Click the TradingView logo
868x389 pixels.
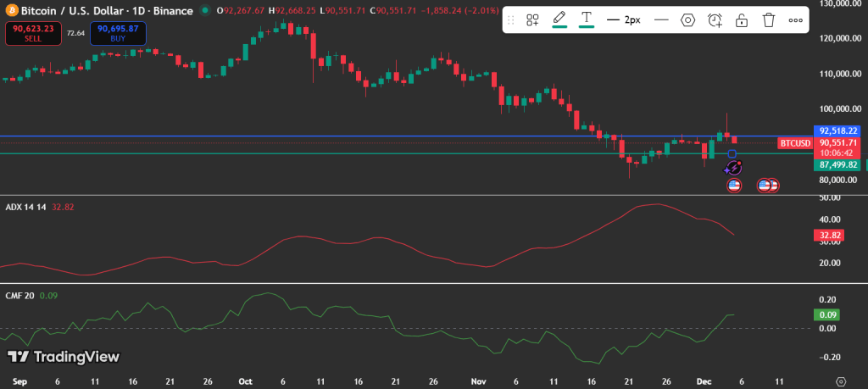[64, 358]
